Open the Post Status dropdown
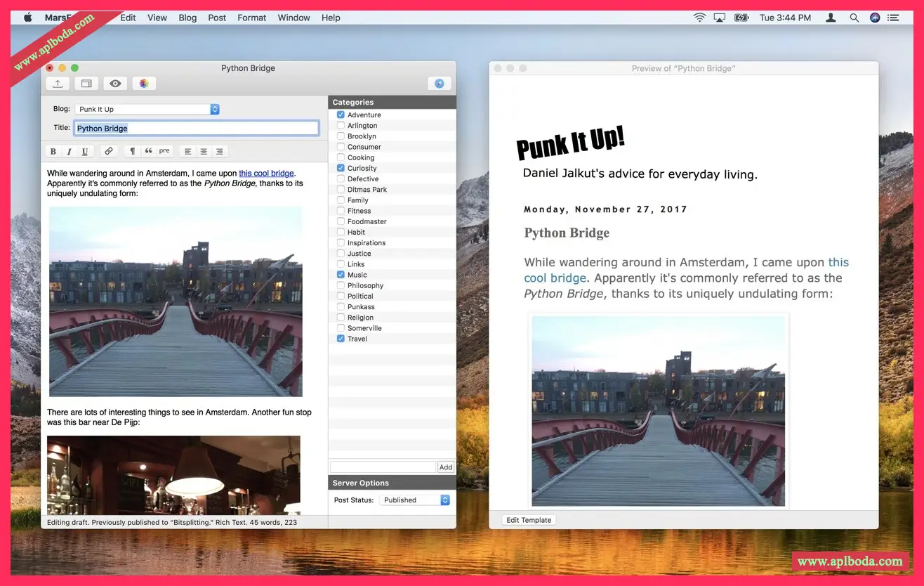The height and width of the screenshot is (586, 924). click(414, 500)
